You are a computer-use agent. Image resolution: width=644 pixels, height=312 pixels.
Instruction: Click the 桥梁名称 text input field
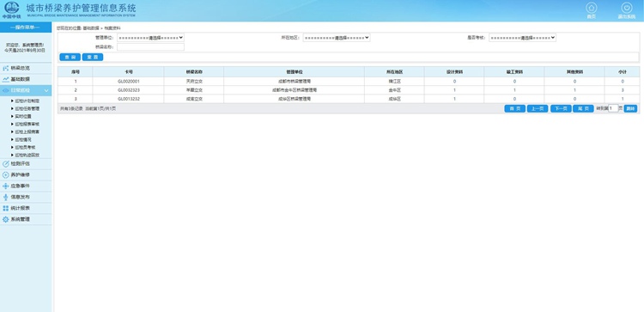coord(151,47)
